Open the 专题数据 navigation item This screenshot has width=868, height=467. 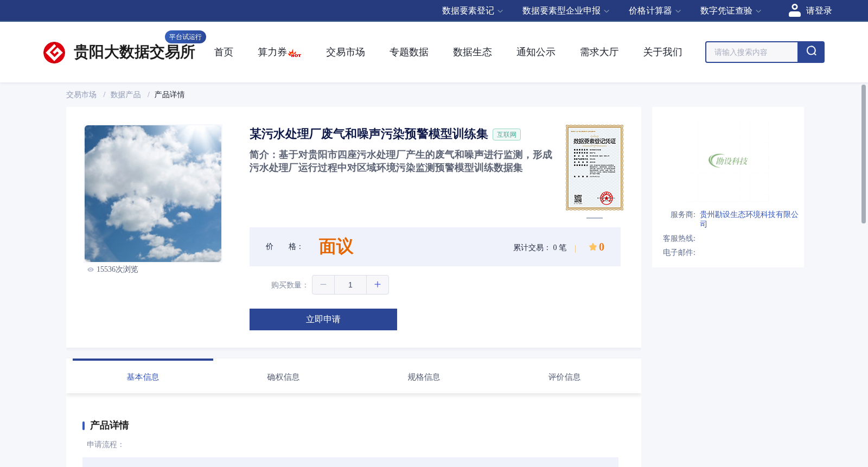click(409, 52)
